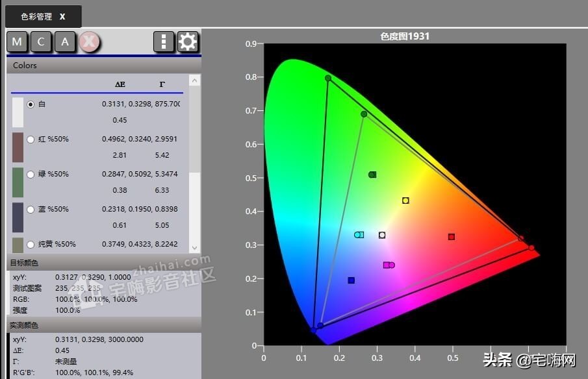Select the 白 radio button

(x=31, y=104)
